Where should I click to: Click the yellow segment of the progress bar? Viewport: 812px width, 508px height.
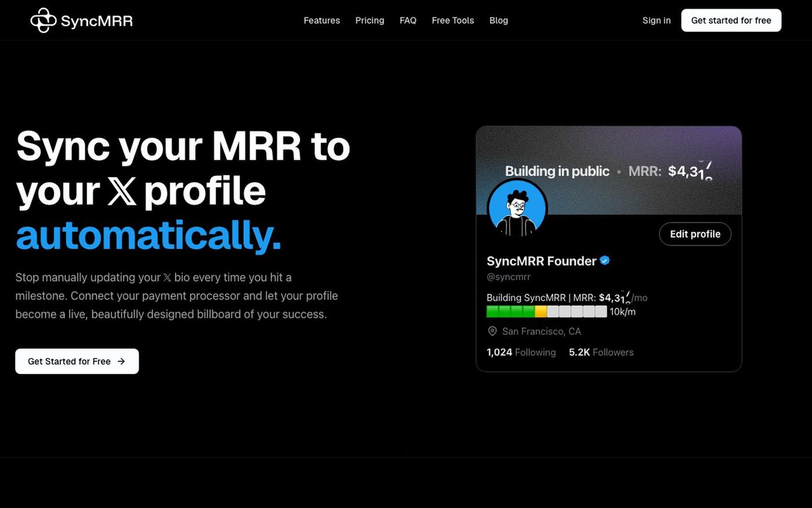click(541, 312)
